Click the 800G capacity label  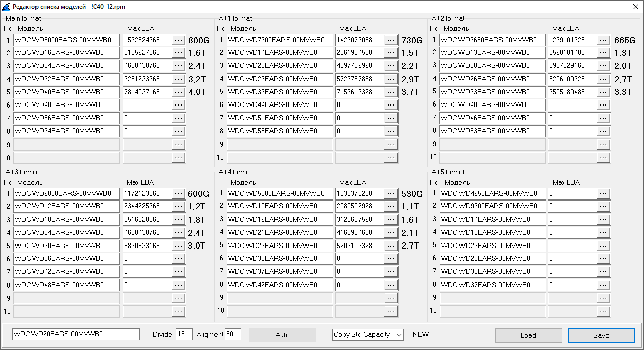(x=199, y=40)
